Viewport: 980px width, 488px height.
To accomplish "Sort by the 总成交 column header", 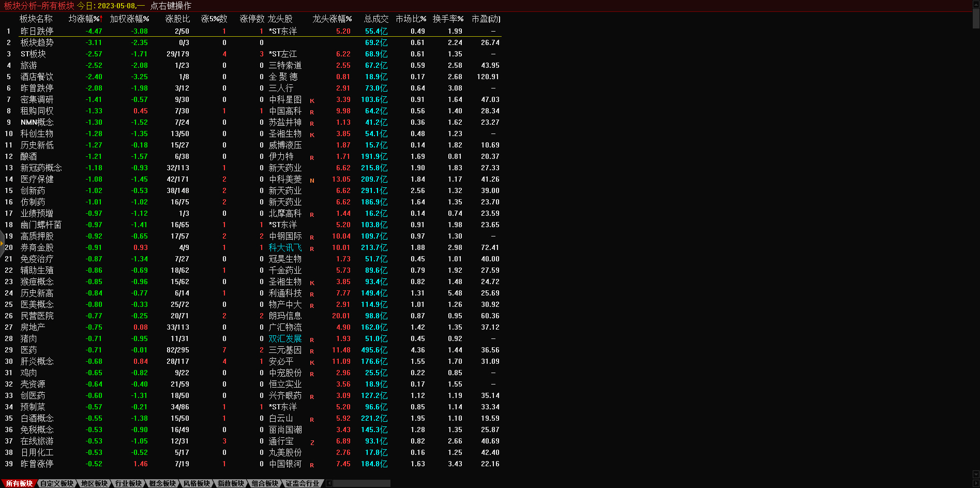I will [376, 19].
